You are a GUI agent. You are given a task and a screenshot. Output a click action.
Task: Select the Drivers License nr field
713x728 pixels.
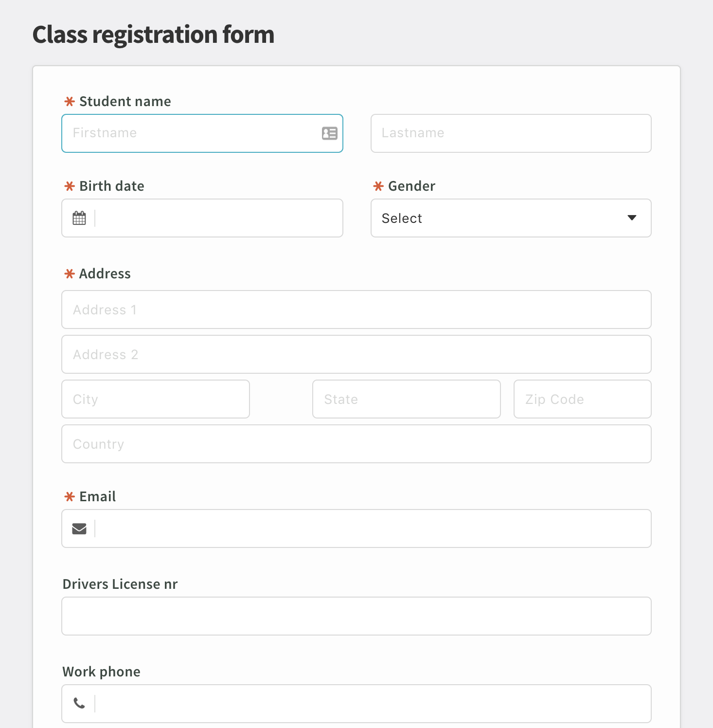[x=356, y=616]
